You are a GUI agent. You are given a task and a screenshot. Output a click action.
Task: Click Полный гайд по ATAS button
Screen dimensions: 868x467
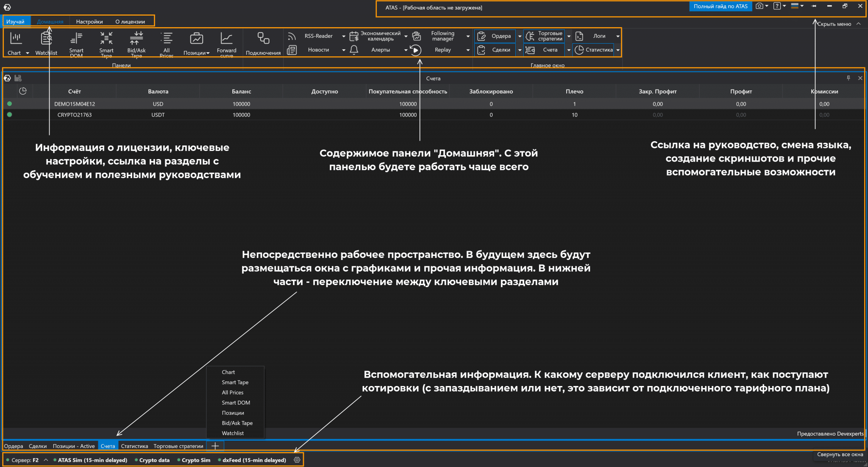721,6
